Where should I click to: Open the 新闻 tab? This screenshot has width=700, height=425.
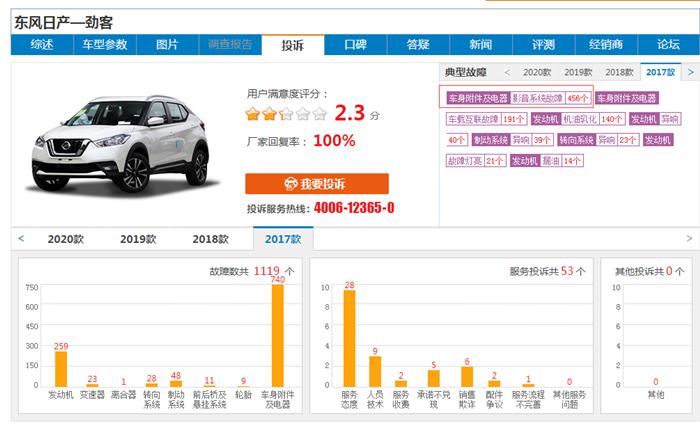tap(481, 45)
